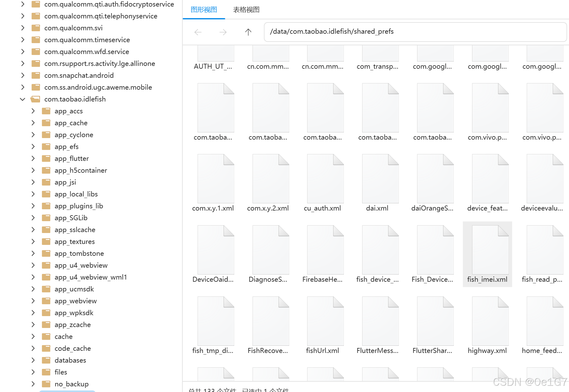Select the app_plugins_lib tree item
The image size is (569, 392).
79,206
